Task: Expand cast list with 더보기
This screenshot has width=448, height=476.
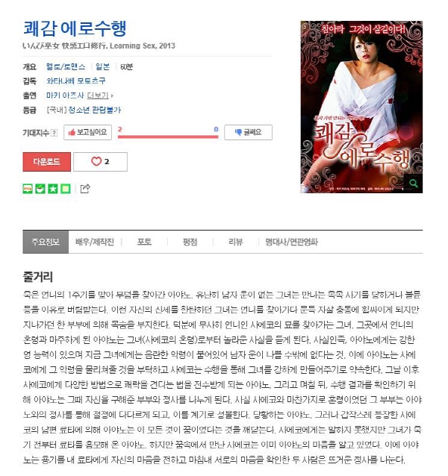Action: click(99, 95)
